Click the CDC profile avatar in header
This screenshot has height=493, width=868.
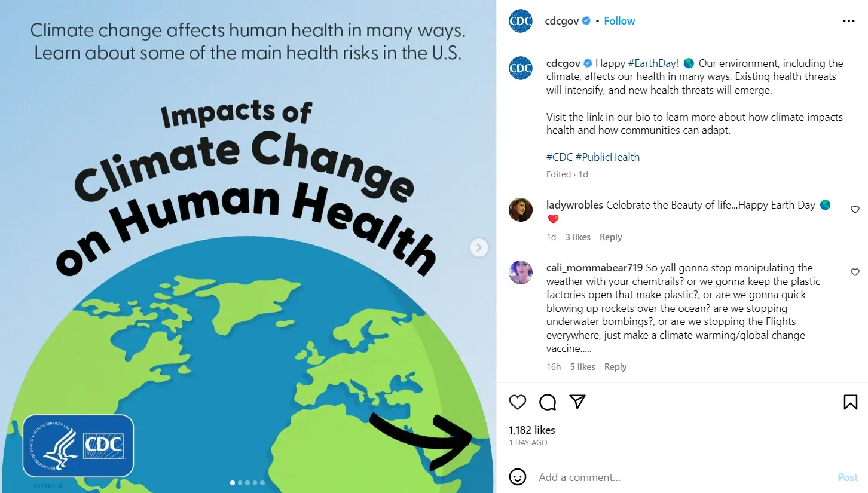click(x=521, y=21)
